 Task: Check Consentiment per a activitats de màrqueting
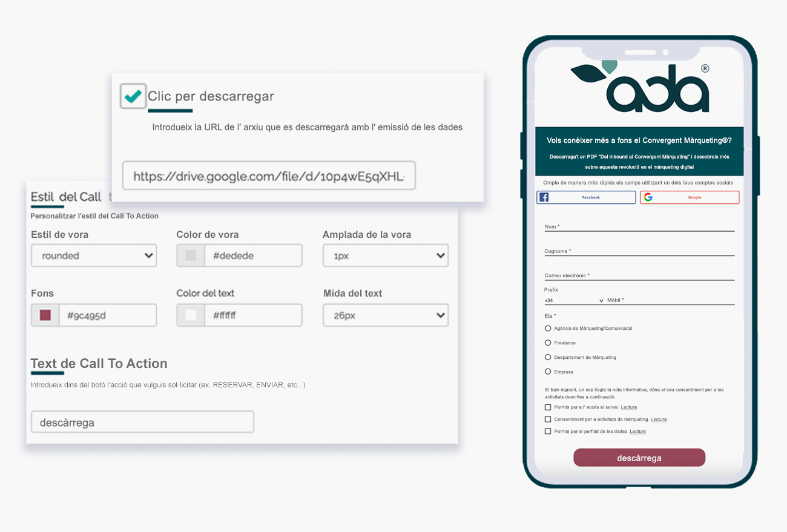click(548, 419)
